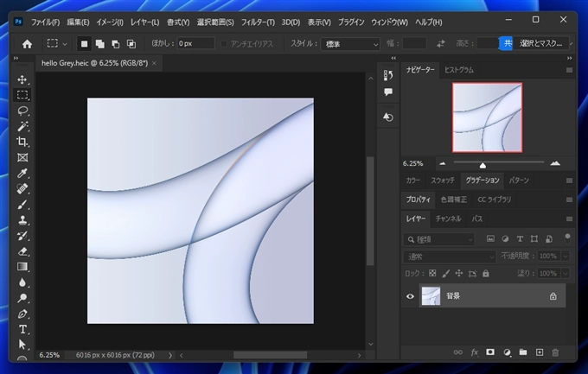588x374 pixels.
Task: Open the Learn panel icon
Action: pos(388,117)
